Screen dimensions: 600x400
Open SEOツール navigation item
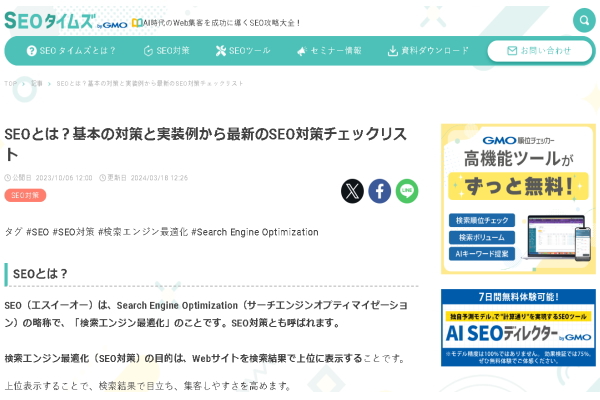click(243, 51)
